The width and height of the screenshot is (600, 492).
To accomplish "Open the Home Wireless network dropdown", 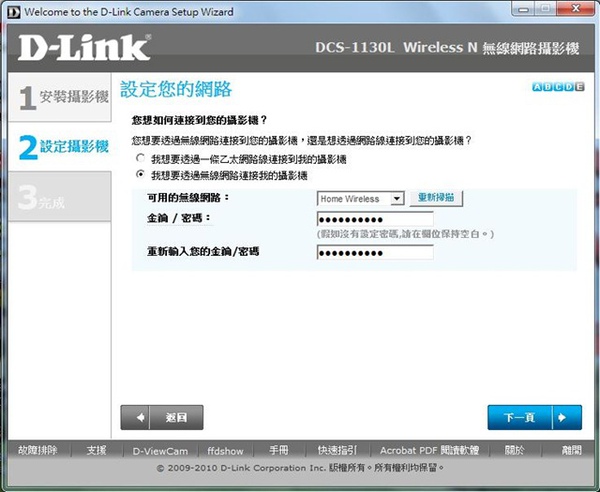I will click(360, 199).
